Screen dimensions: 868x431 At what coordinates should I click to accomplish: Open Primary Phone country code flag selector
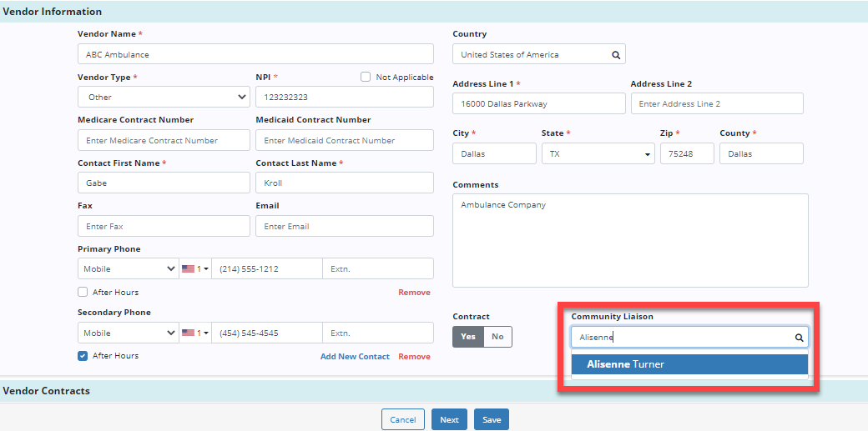tap(194, 269)
